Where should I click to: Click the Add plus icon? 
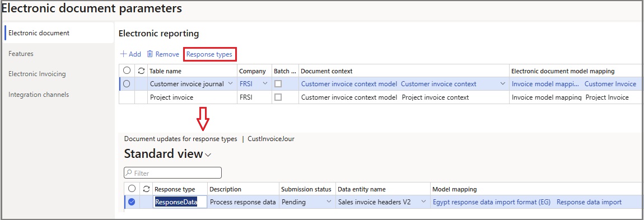click(x=123, y=54)
